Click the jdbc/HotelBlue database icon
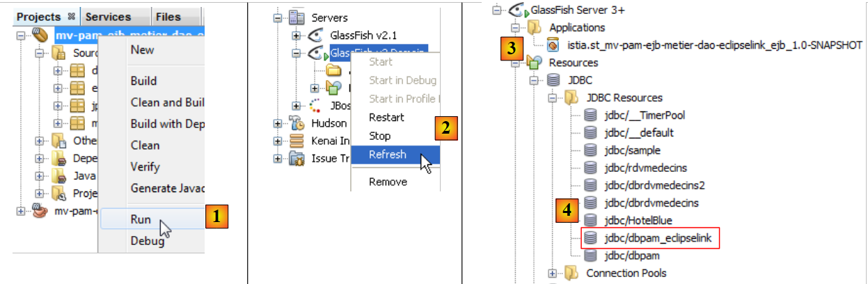Viewport: 868px width, 284px height. [590, 221]
